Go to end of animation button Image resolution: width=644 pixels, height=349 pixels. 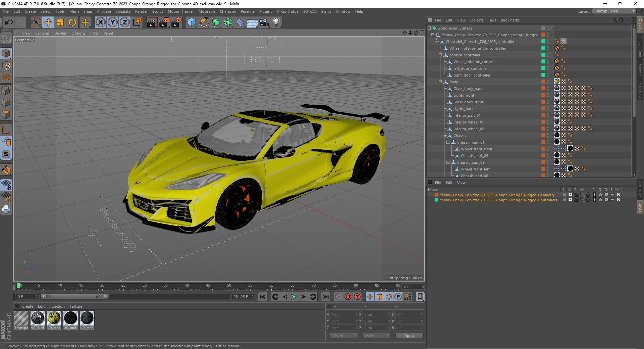pos(325,297)
